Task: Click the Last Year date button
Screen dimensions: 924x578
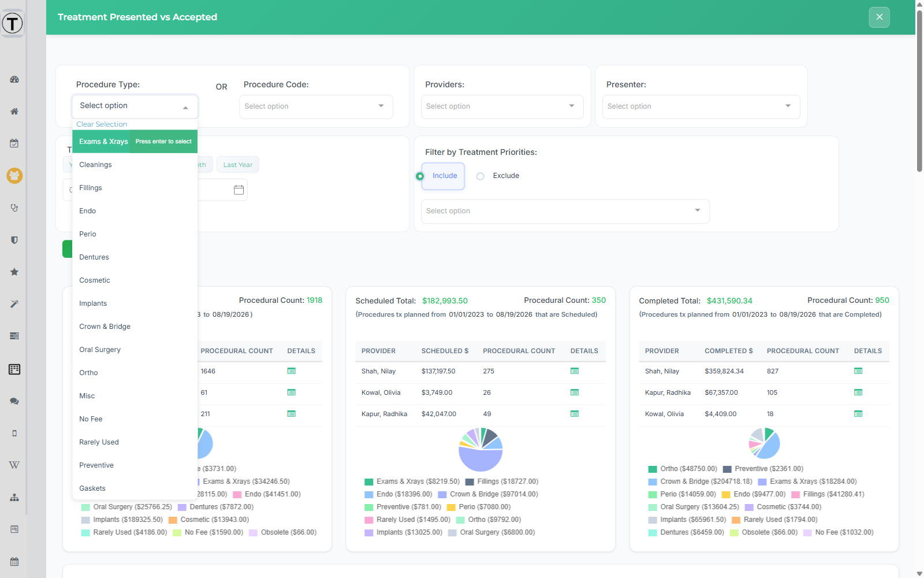Action: [x=238, y=165]
